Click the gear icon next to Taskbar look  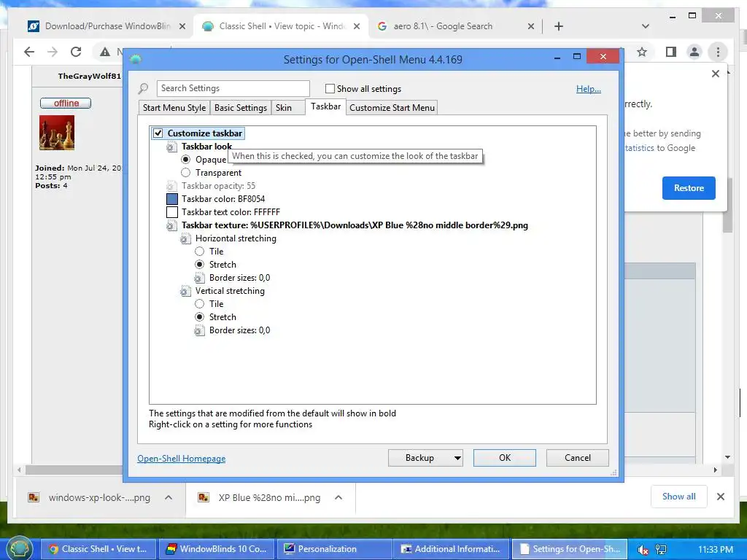pos(171,147)
